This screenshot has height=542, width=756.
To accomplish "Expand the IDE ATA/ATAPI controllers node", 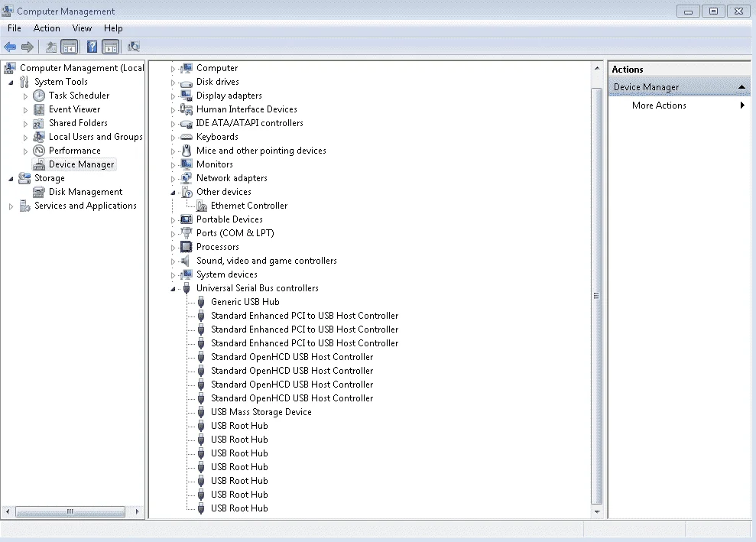I will [173, 124].
